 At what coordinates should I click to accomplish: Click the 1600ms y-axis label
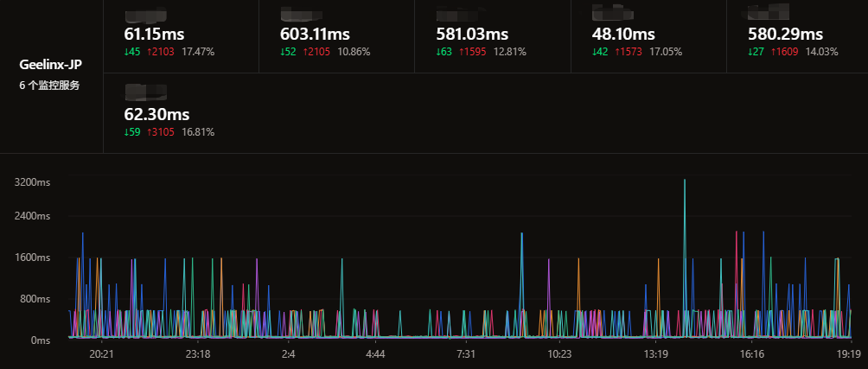click(x=35, y=258)
